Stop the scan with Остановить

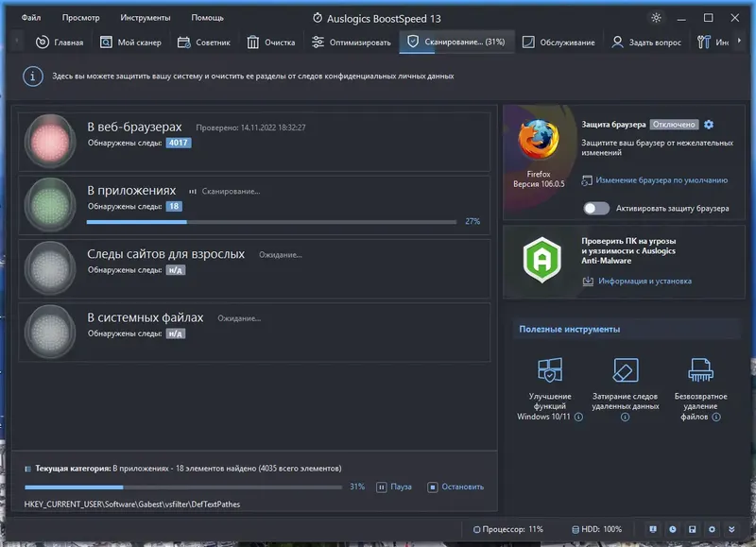pyautogui.click(x=455, y=487)
